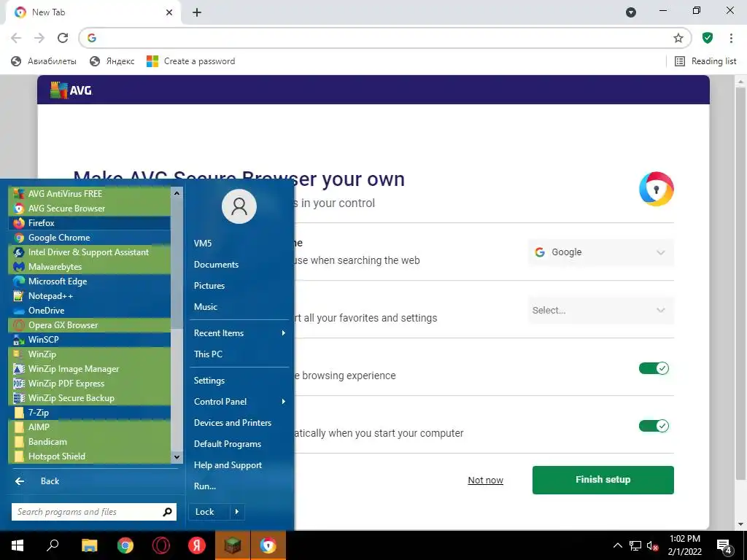Open WinSCP from the programs list
Screen dimensions: 747x560
click(x=90, y=340)
